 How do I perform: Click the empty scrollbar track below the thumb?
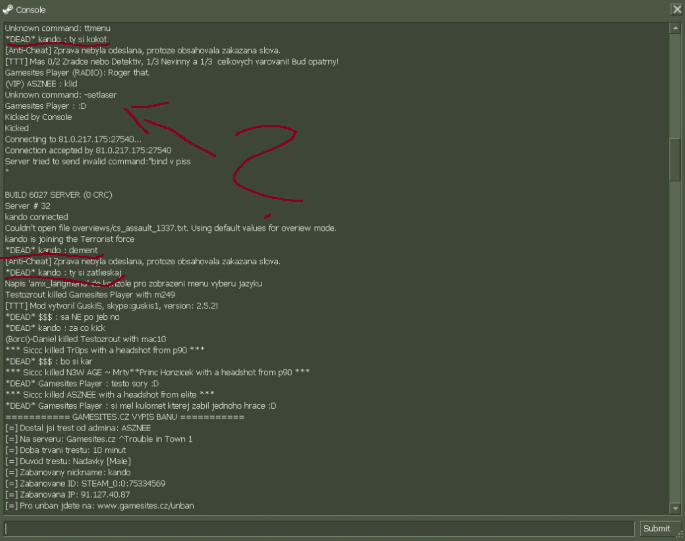[675, 341]
